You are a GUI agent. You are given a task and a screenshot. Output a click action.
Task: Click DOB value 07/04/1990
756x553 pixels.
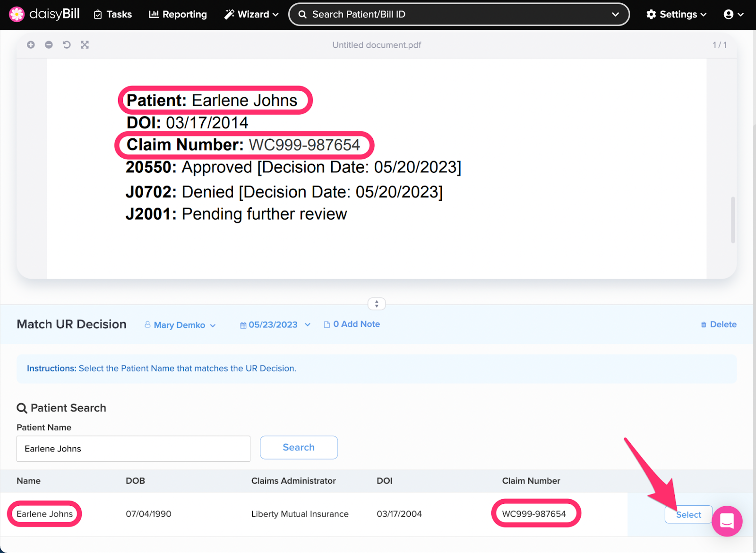coord(148,514)
